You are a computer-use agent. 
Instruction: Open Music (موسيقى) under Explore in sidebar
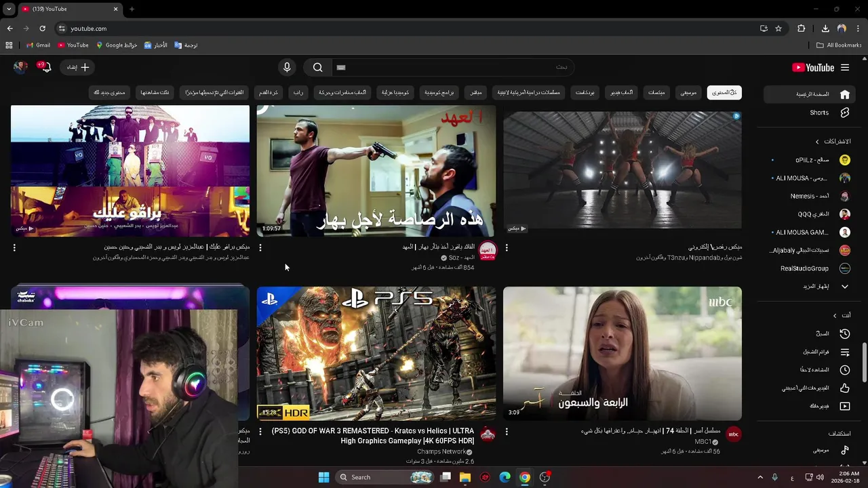coord(808,450)
